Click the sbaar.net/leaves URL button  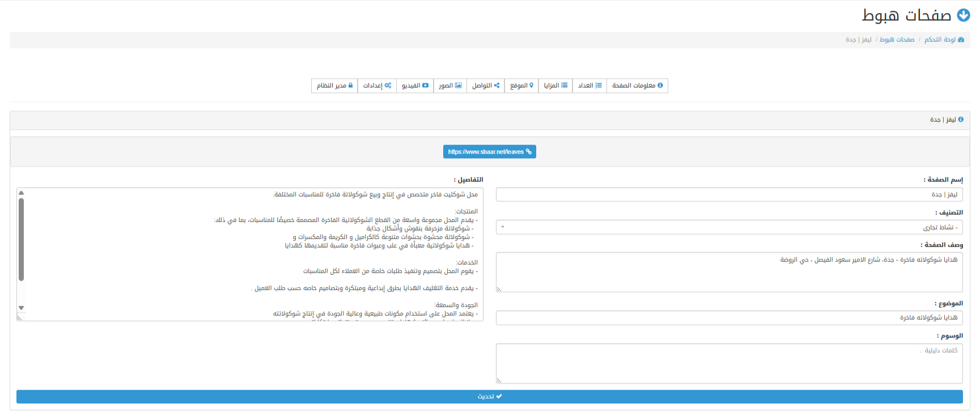pos(490,151)
